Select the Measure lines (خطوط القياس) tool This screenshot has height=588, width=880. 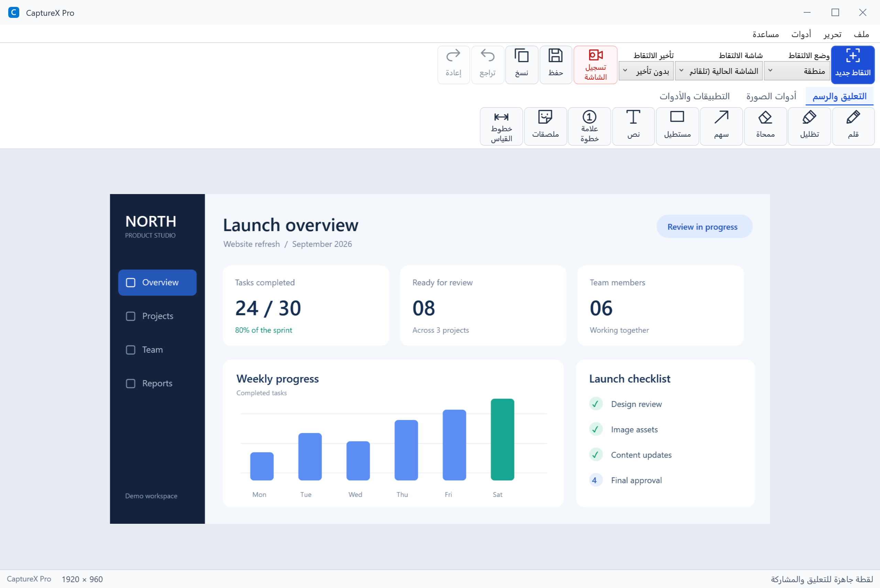501,126
